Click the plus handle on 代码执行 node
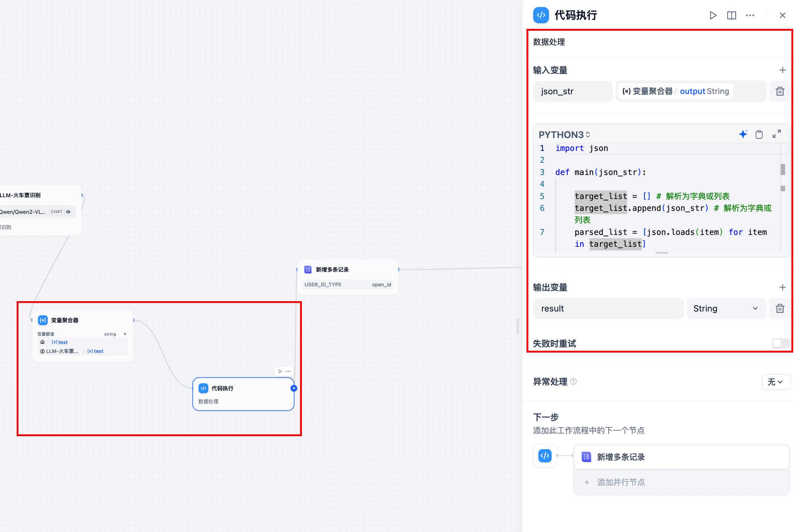Viewport: 794px width, 532px height. [294, 388]
